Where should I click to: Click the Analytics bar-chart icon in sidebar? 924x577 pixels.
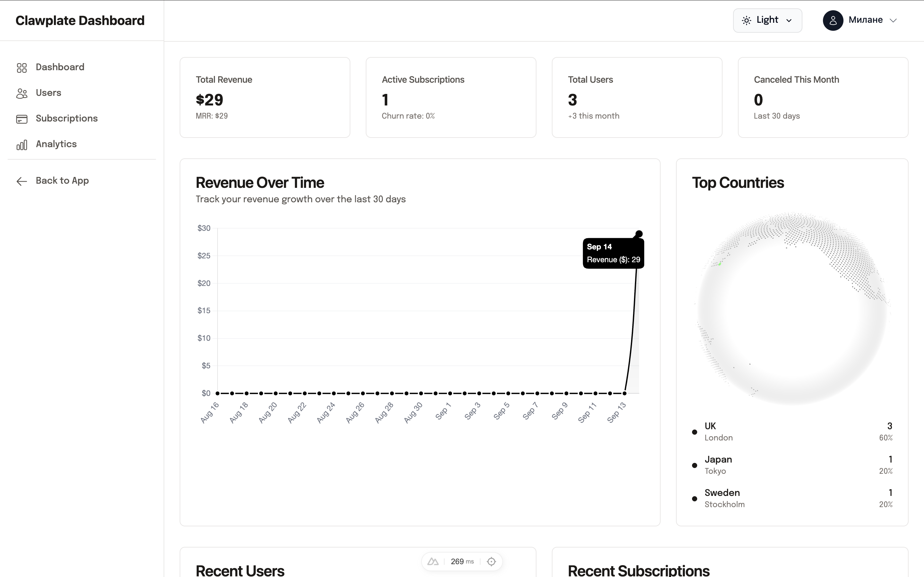(22, 144)
